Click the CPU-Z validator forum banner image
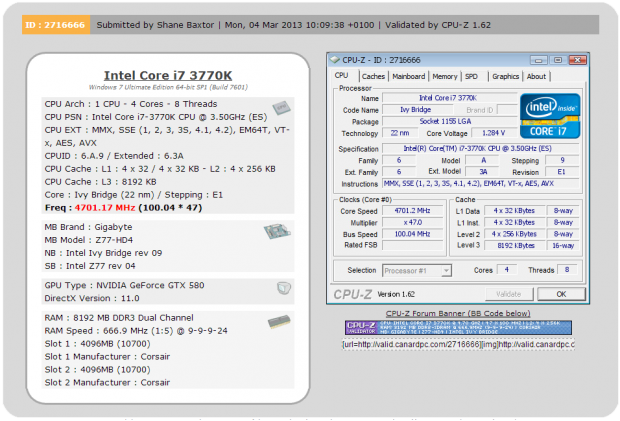The width and height of the screenshot is (620, 421). pyautogui.click(x=458, y=328)
